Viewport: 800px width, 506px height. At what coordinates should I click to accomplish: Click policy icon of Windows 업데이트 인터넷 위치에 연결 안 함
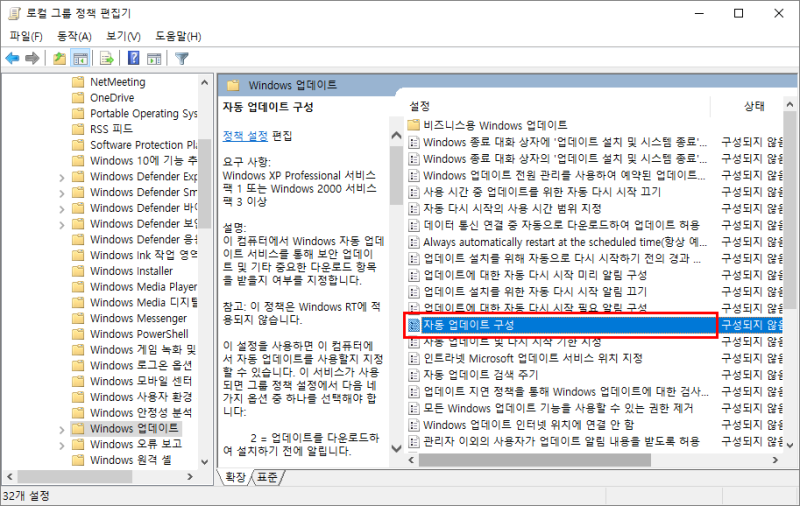point(414,425)
